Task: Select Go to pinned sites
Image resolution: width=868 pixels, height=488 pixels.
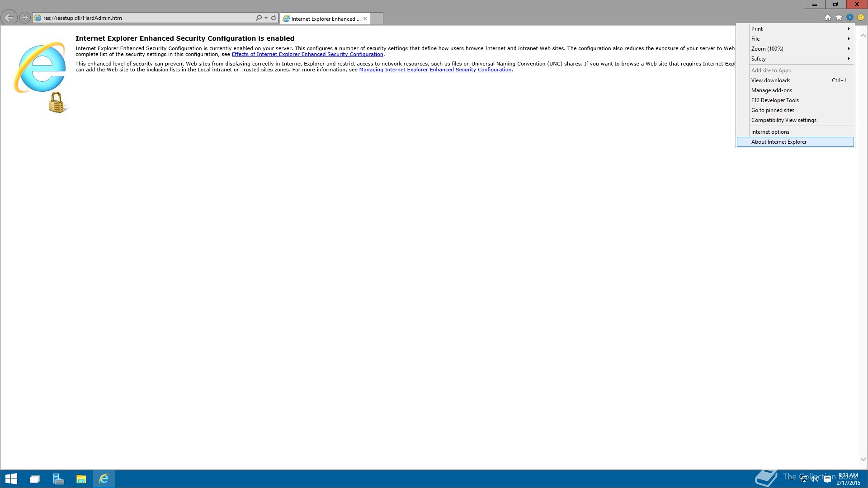Action: pos(795,110)
